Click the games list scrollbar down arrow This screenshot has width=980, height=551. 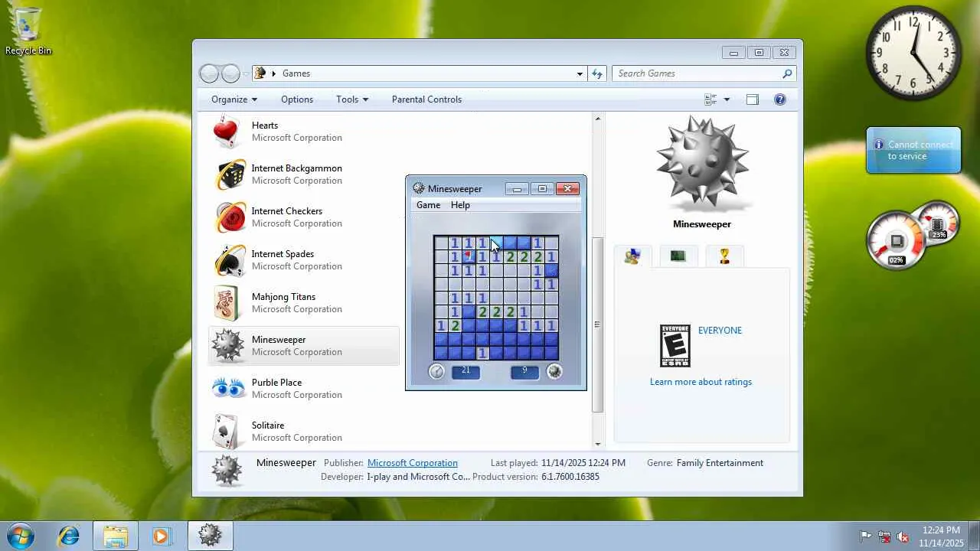(x=598, y=444)
